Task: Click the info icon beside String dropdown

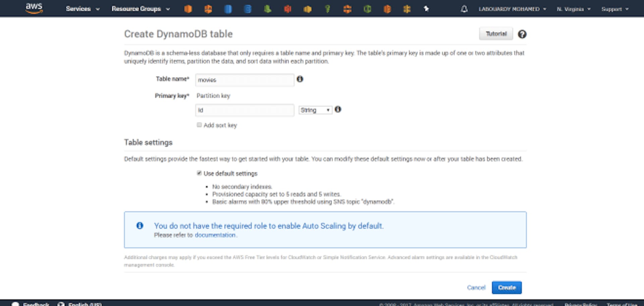Action: click(x=338, y=109)
